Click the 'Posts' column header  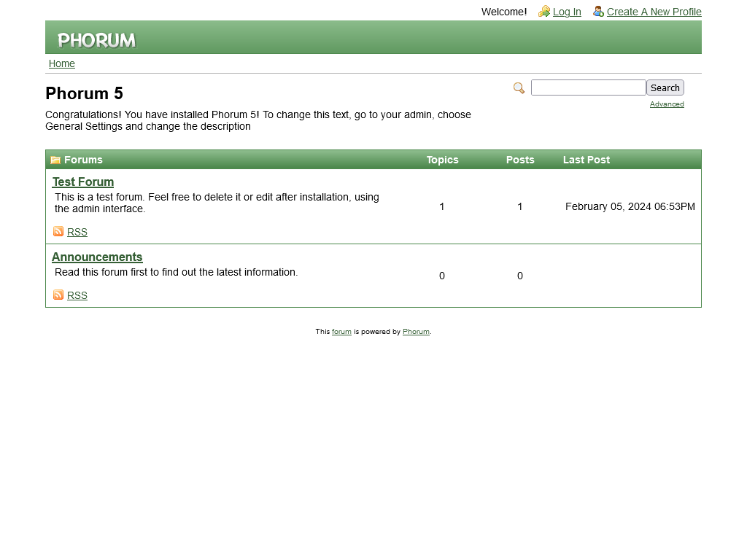pos(520,160)
